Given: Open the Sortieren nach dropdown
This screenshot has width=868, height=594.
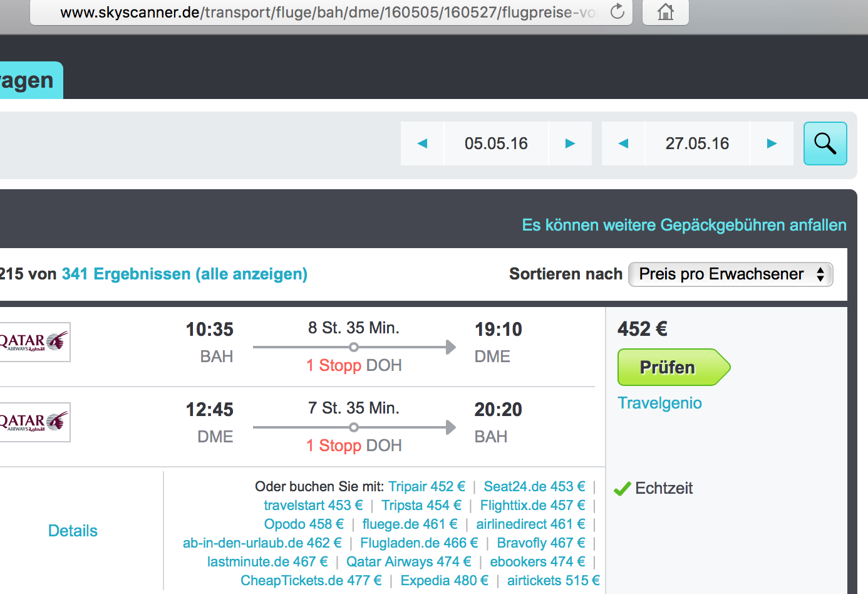Looking at the screenshot, I should (x=730, y=274).
